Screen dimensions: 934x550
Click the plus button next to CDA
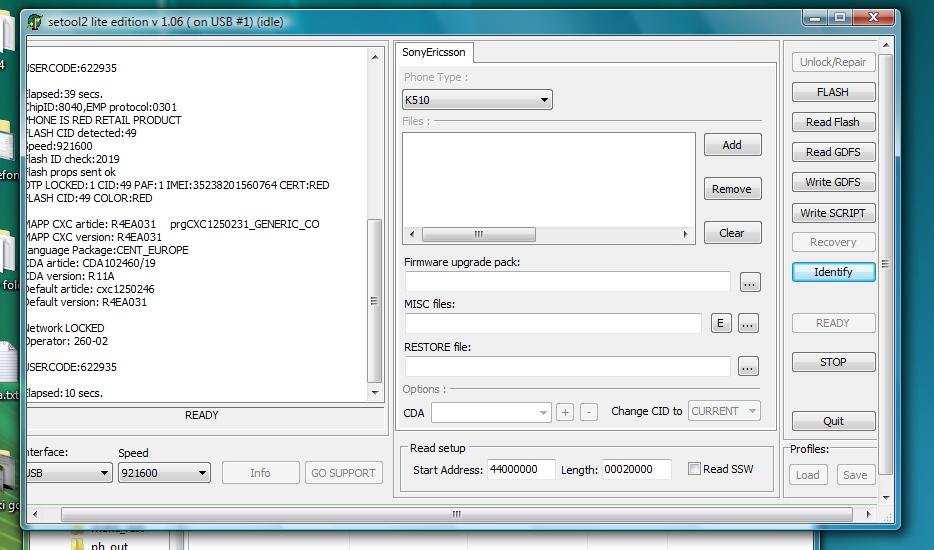coord(565,412)
